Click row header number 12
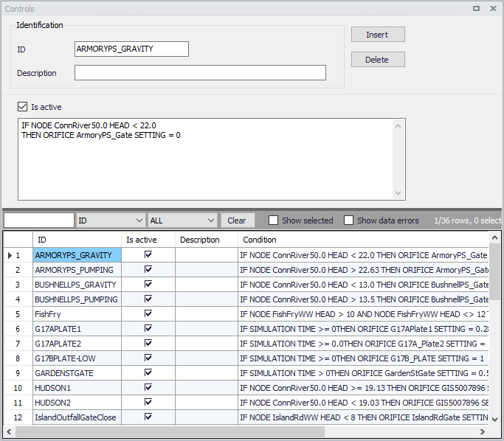The width and height of the screenshot is (504, 441). coord(18,417)
